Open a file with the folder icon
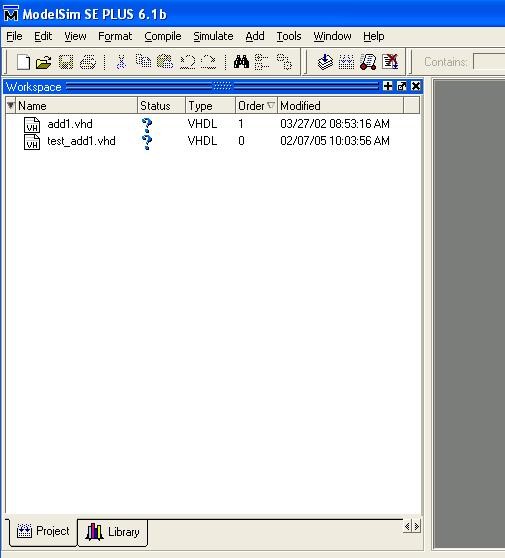 pyautogui.click(x=44, y=62)
